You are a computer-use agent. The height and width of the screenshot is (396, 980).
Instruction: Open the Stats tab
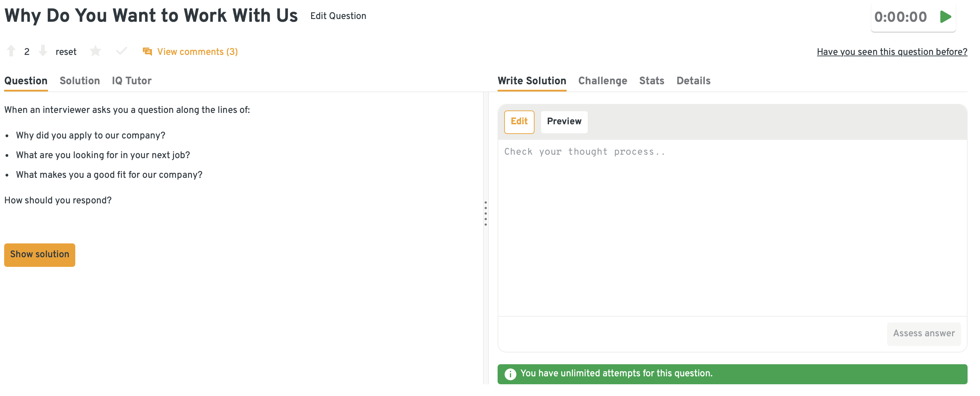(651, 81)
